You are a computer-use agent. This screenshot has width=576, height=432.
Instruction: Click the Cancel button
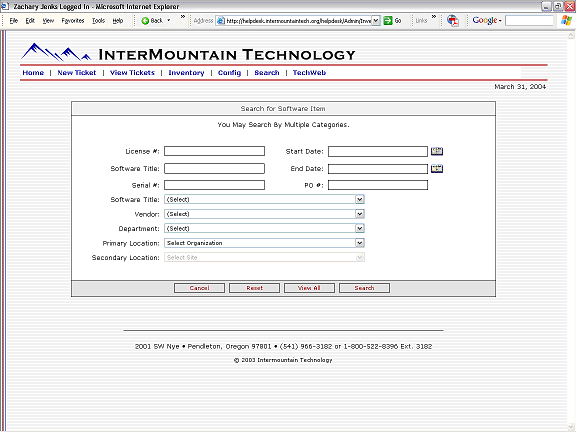[x=199, y=288]
